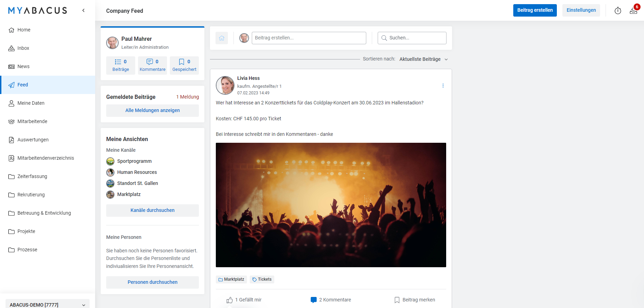
Task: Click the Mitarbeitendenverzeichnis directory icon
Action: (11, 158)
